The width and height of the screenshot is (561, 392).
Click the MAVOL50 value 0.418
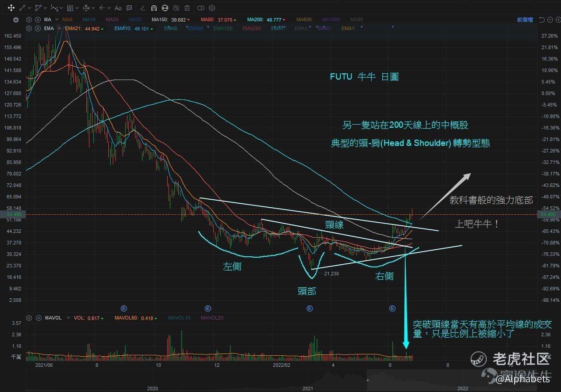147,317
